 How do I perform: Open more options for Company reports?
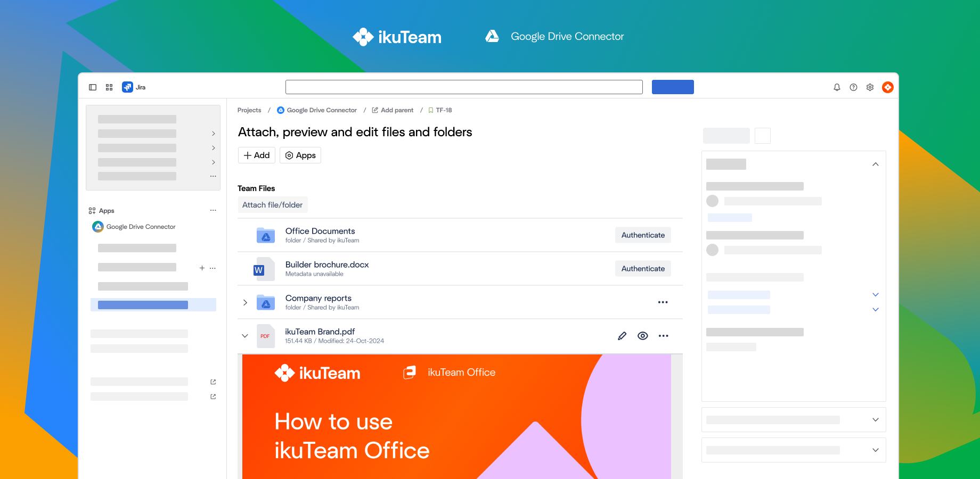click(x=663, y=302)
